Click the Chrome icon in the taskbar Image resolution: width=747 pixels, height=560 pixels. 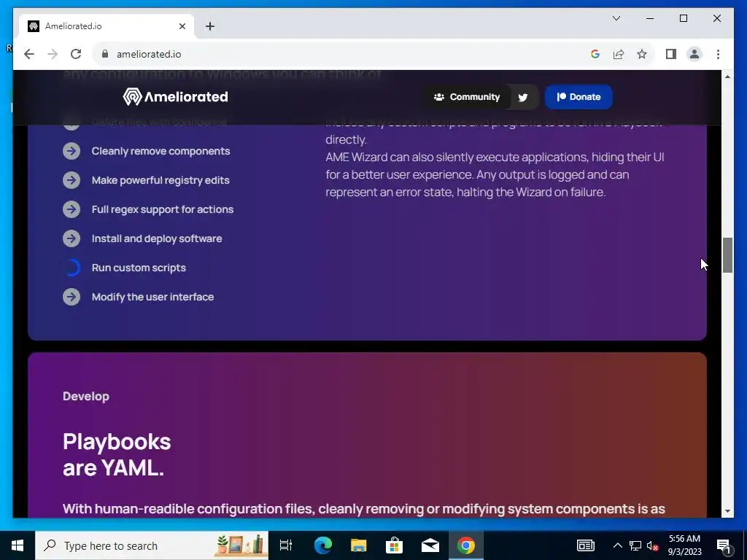click(x=466, y=545)
